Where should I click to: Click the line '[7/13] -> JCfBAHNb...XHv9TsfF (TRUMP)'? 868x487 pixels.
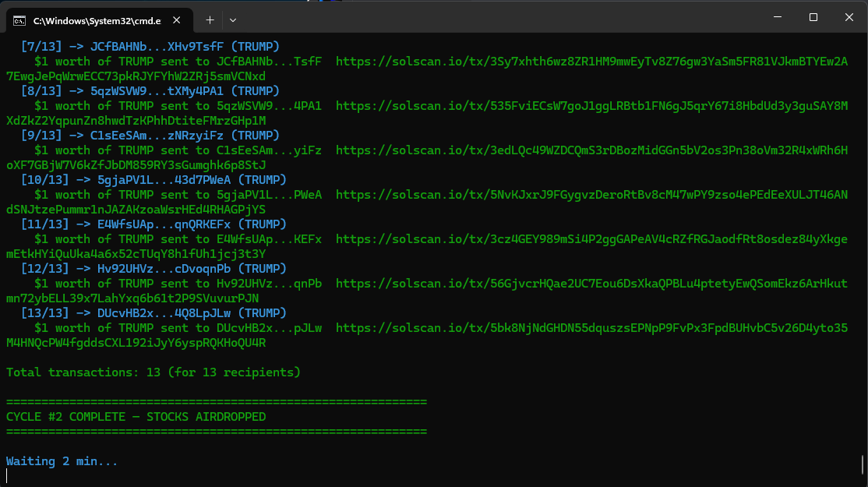(150, 47)
